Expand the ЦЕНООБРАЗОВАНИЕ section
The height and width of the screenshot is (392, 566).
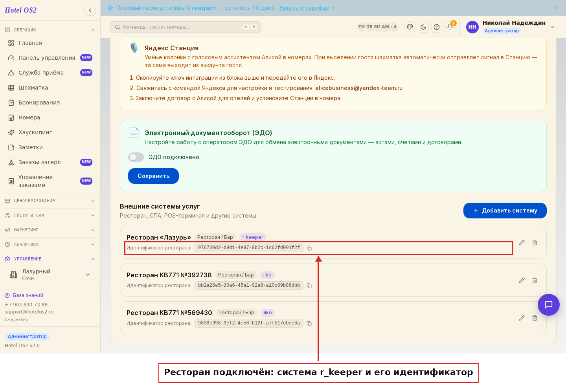point(50,201)
